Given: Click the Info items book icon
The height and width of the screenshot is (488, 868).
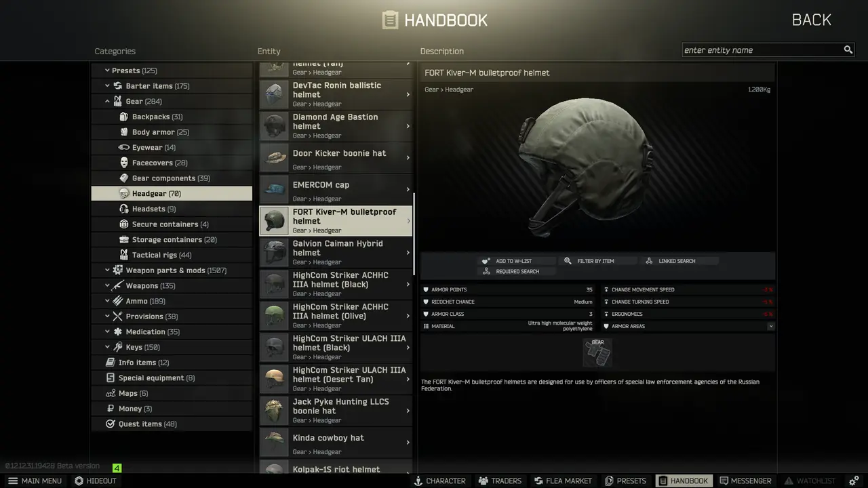Looking at the screenshot, I should pos(111,363).
